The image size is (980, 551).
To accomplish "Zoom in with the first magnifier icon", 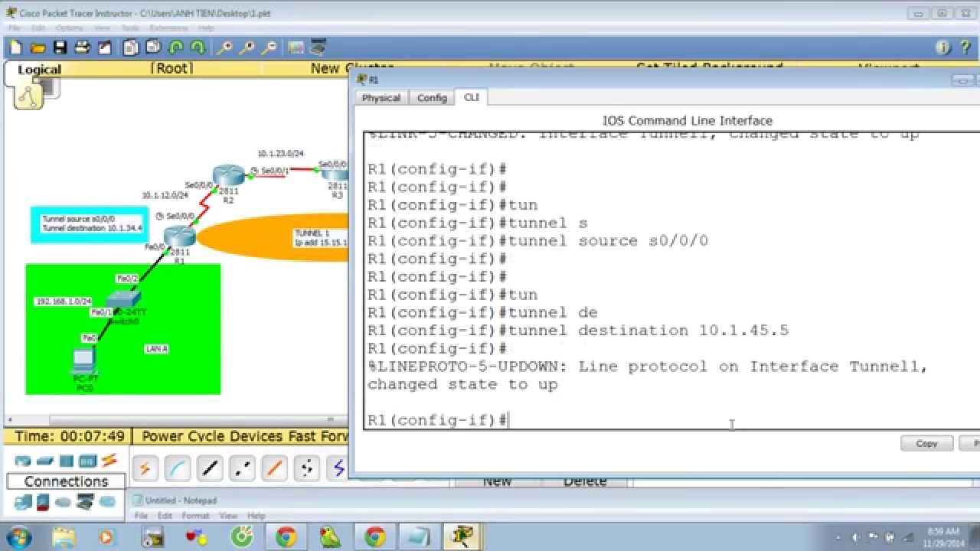I will click(224, 47).
